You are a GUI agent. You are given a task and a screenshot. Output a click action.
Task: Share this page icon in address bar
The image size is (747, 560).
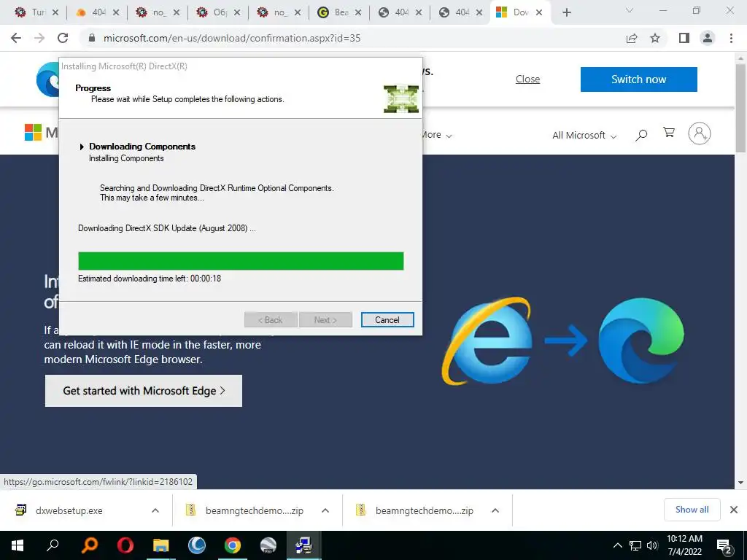(632, 38)
